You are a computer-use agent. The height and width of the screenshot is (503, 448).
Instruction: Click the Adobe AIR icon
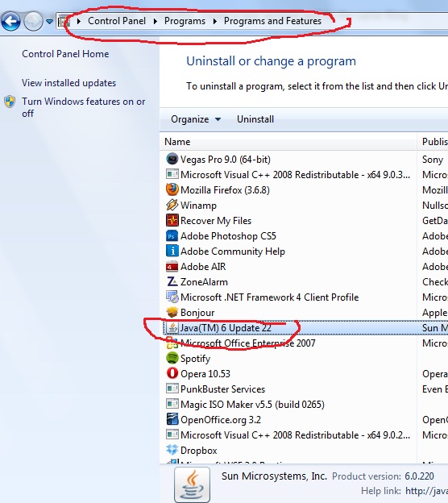tap(172, 266)
